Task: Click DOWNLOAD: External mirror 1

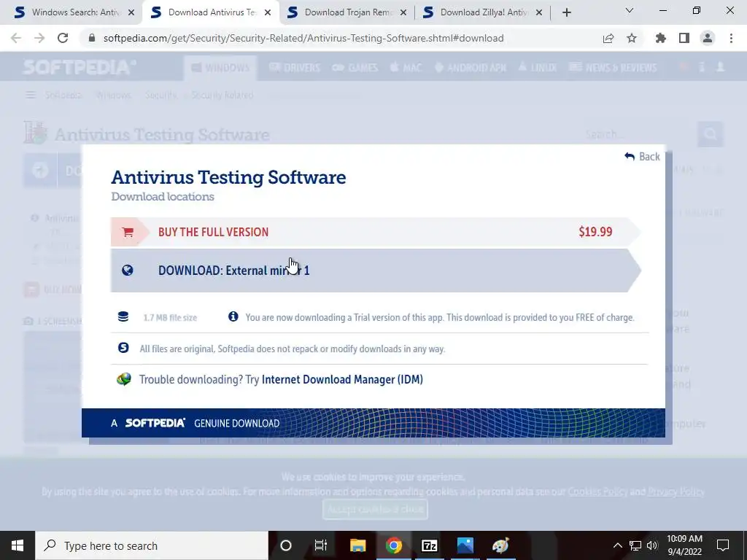Action: click(x=376, y=271)
